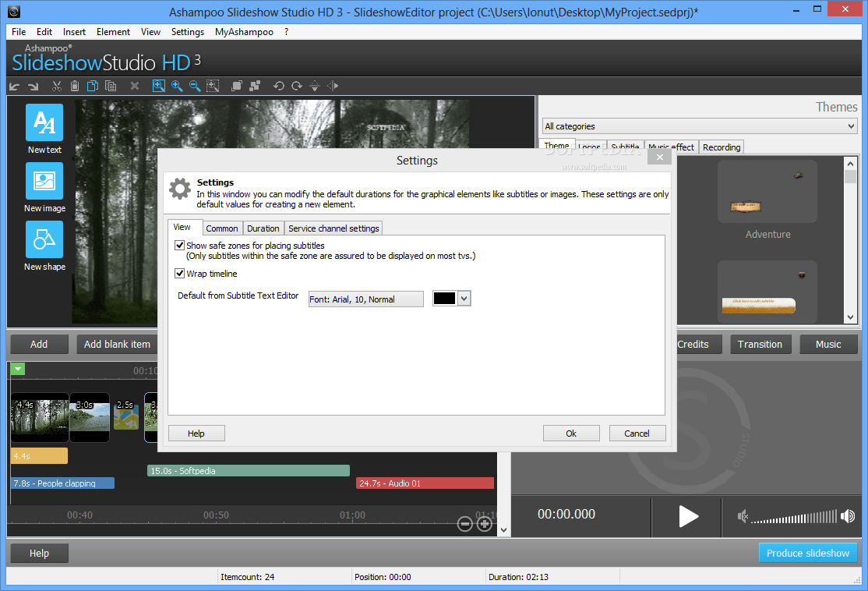Click Cancel in the Settings dialog
This screenshot has width=868, height=591.
[x=637, y=434]
